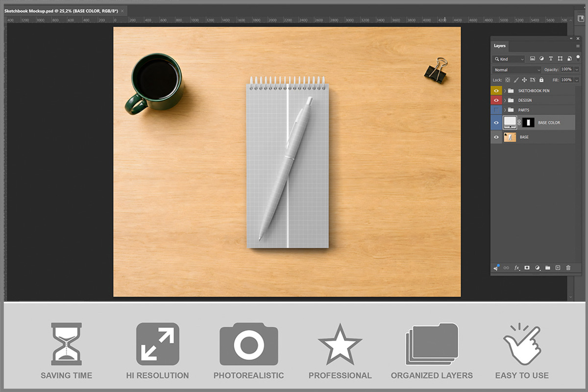Create new fill or adjustment layer
Image resolution: width=588 pixels, height=392 pixels.
(x=538, y=268)
